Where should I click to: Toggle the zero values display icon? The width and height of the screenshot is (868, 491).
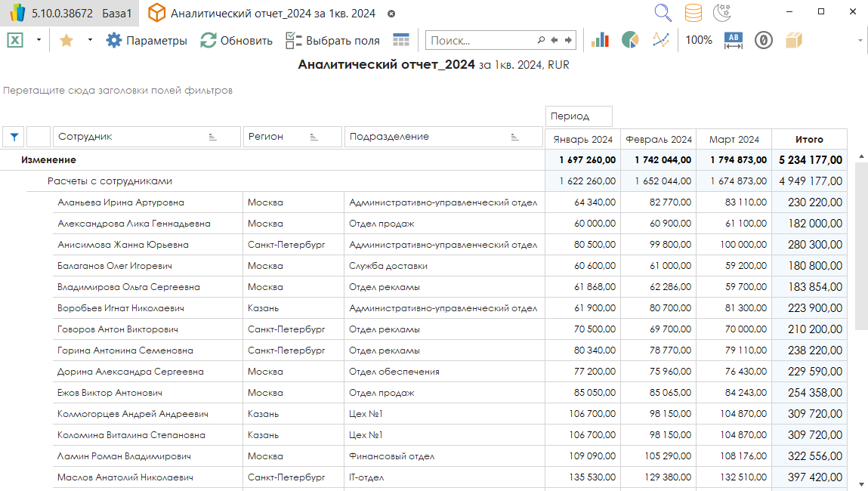[x=764, y=40]
